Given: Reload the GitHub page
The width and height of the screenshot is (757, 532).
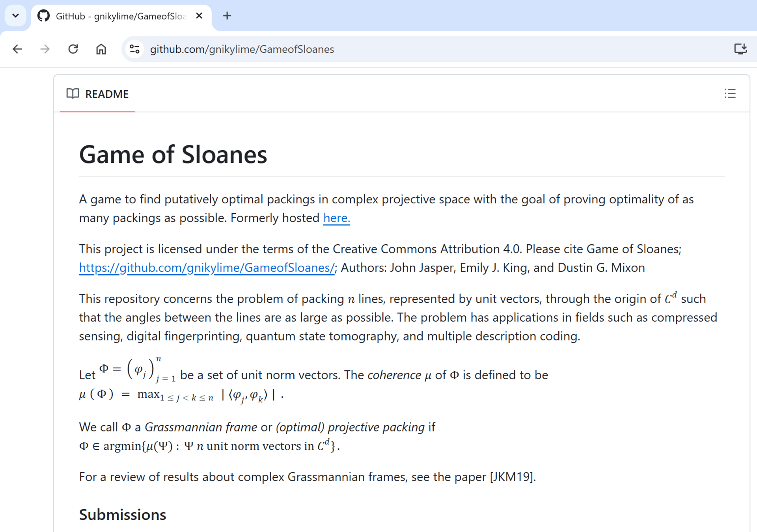Looking at the screenshot, I should [x=73, y=49].
